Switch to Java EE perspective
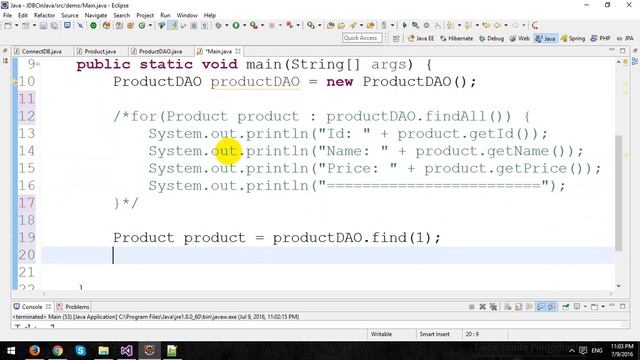The width and height of the screenshot is (640, 360). click(421, 38)
